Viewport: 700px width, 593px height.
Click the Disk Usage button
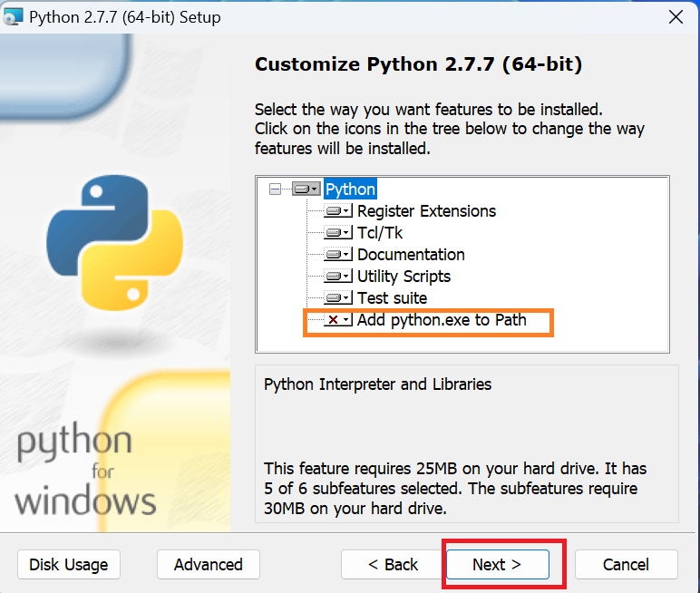coord(69,564)
